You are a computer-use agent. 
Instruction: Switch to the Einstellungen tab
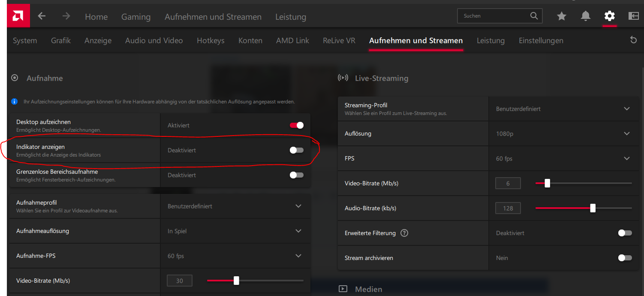point(541,40)
